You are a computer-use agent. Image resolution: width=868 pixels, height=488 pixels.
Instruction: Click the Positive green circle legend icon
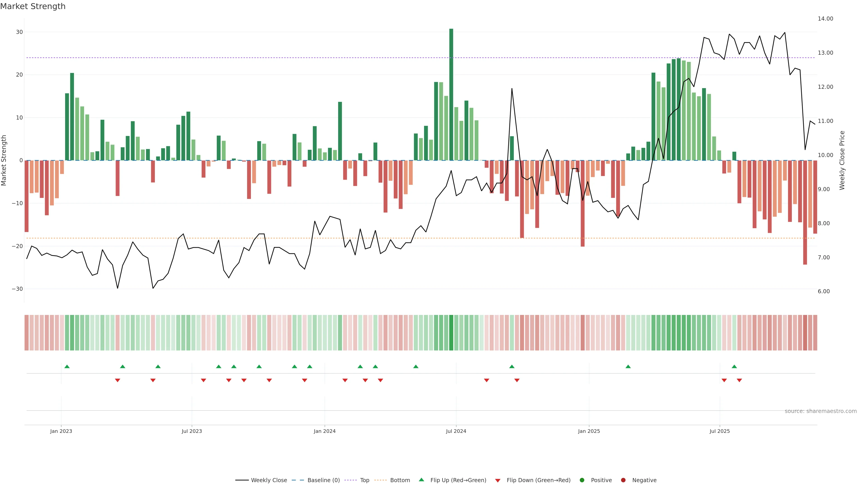click(x=582, y=480)
